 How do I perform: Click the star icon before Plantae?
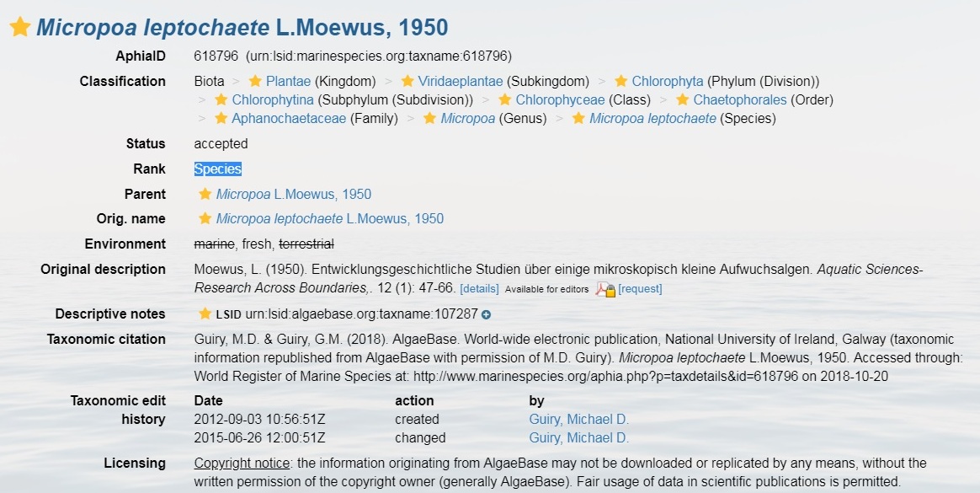(x=255, y=82)
